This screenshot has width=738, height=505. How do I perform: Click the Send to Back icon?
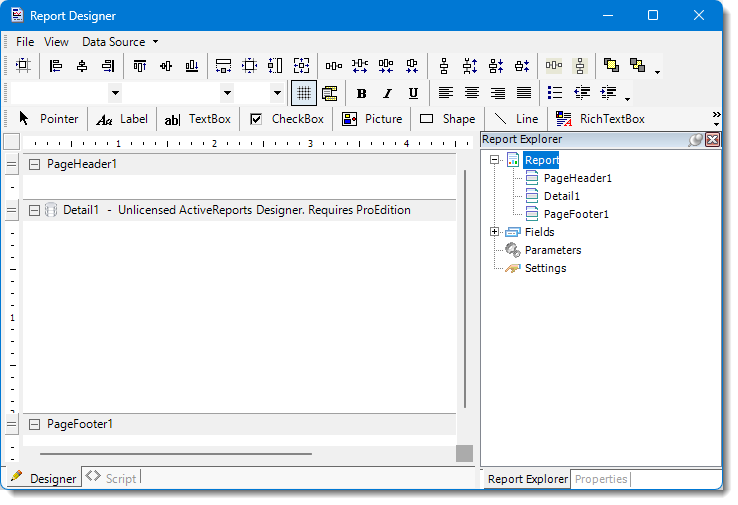coord(638,65)
